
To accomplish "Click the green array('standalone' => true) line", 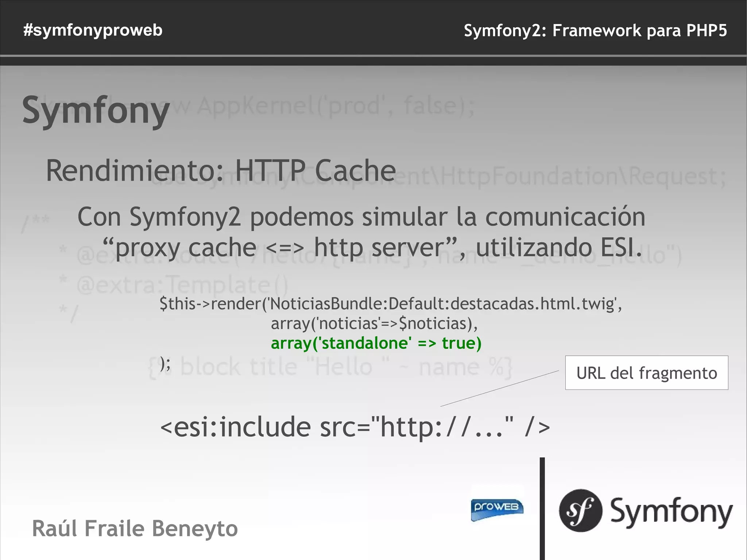I will pos(376,343).
